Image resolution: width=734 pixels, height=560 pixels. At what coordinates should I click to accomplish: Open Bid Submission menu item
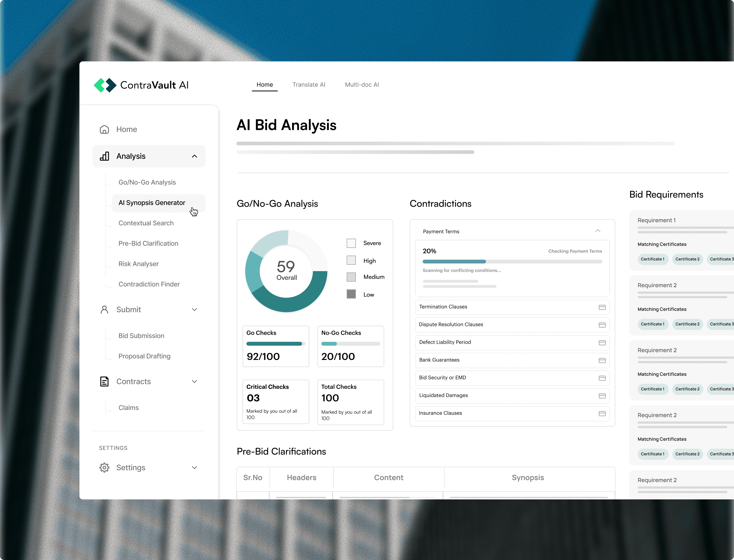pyautogui.click(x=141, y=336)
